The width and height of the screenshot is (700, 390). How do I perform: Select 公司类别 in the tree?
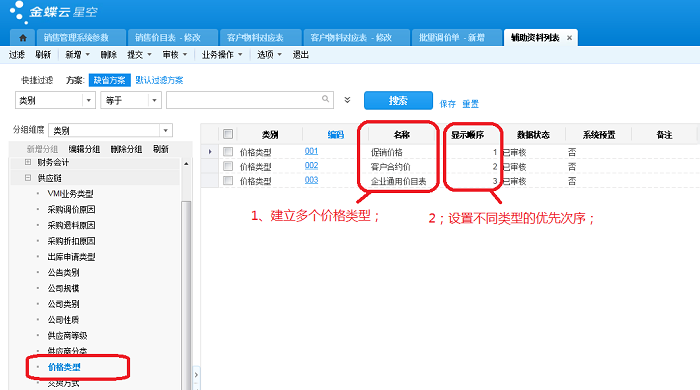(x=63, y=304)
